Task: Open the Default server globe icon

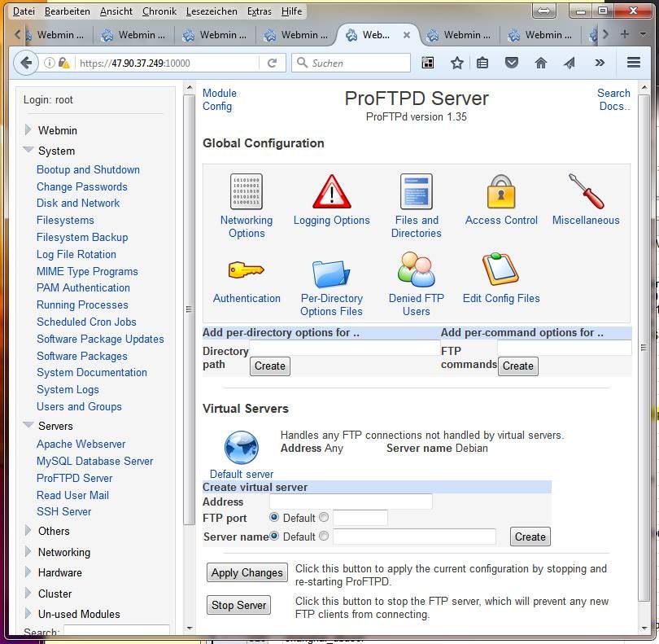Action: [242, 447]
